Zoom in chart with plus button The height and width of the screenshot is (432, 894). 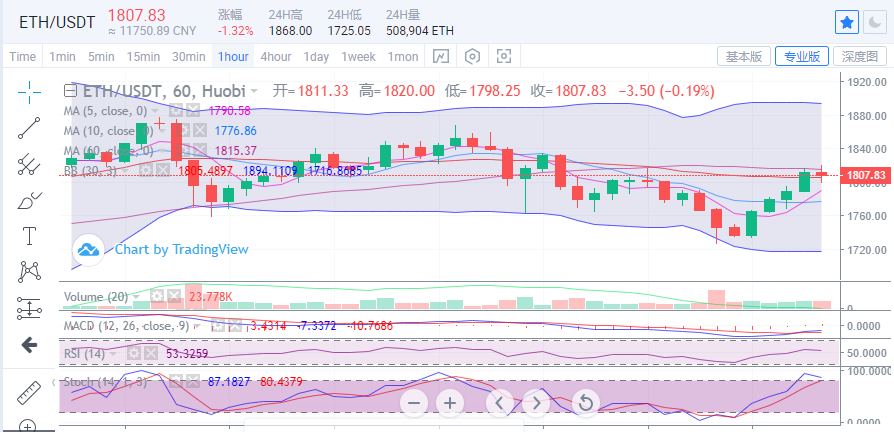pos(450,404)
